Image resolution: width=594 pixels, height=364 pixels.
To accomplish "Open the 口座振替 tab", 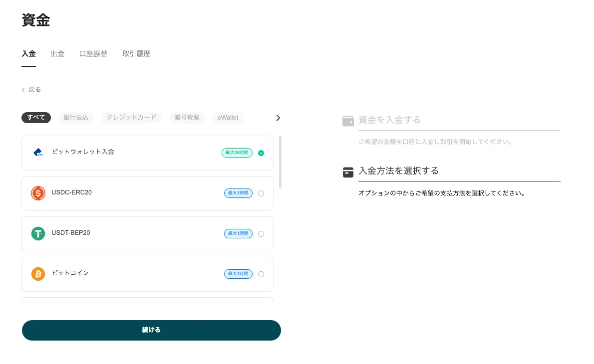I will point(93,54).
